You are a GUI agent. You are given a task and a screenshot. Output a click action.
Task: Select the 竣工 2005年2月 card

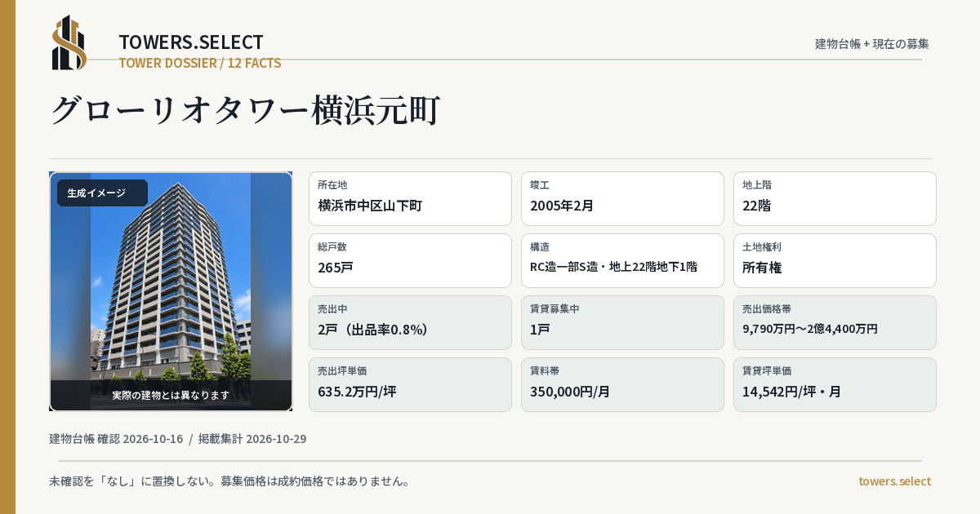coord(622,198)
